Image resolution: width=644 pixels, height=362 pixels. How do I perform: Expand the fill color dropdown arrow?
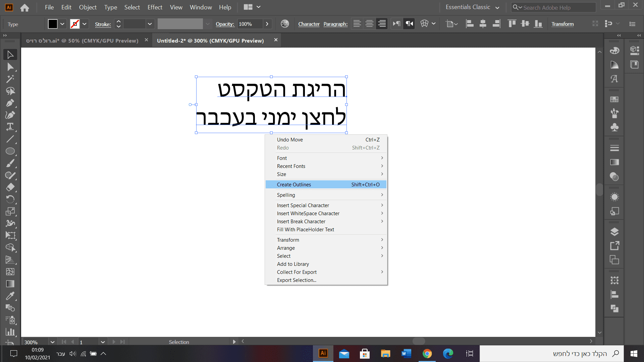pyautogui.click(x=62, y=24)
